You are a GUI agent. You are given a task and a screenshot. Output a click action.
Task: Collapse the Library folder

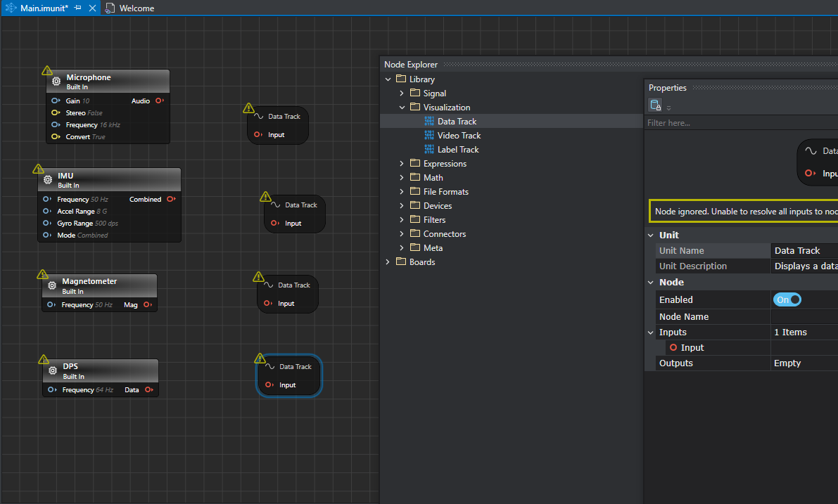tap(388, 79)
